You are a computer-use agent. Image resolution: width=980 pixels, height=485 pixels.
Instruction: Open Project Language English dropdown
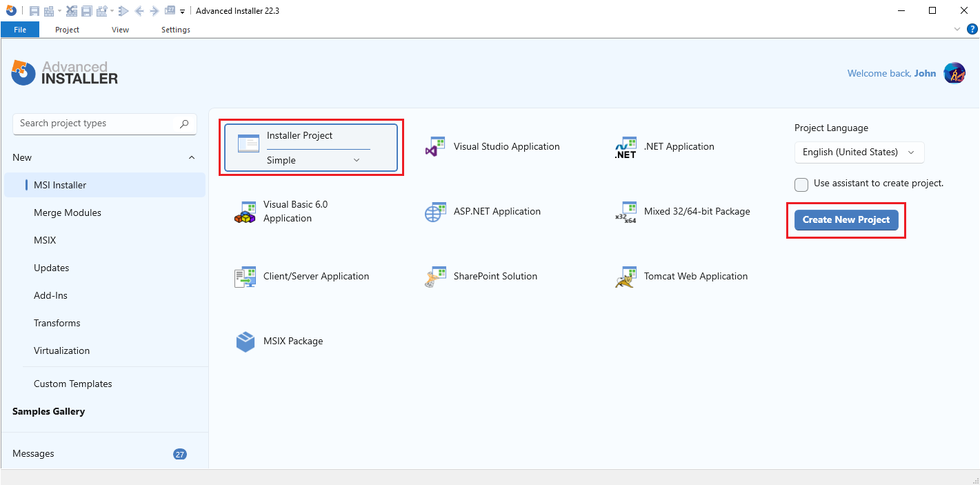click(x=859, y=152)
